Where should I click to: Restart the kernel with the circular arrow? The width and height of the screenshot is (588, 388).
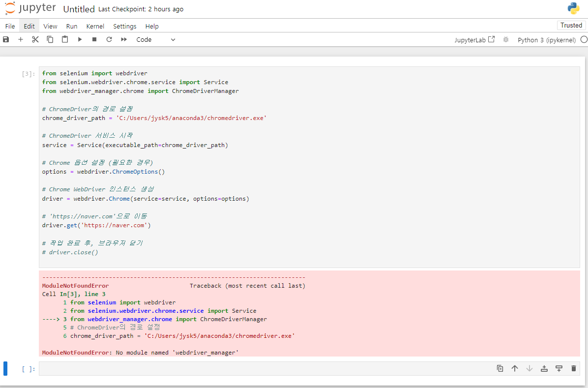[x=109, y=39]
